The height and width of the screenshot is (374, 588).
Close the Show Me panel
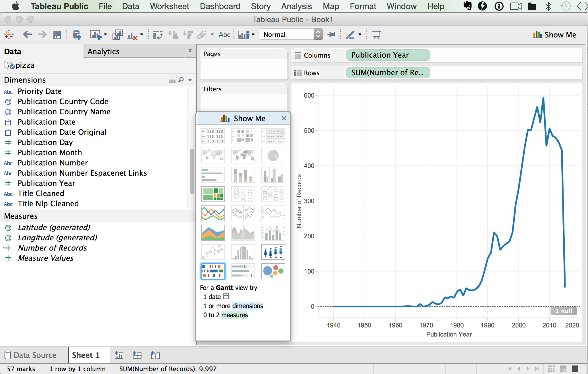click(x=284, y=118)
